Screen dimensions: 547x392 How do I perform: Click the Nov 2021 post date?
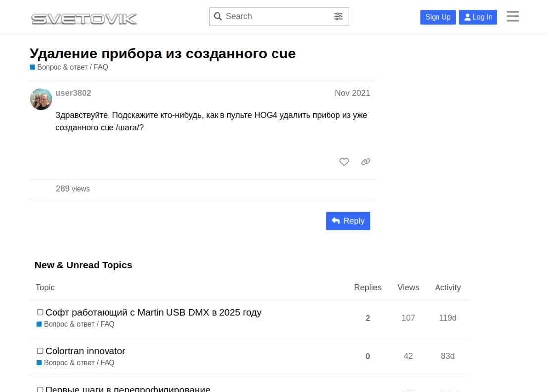352,93
